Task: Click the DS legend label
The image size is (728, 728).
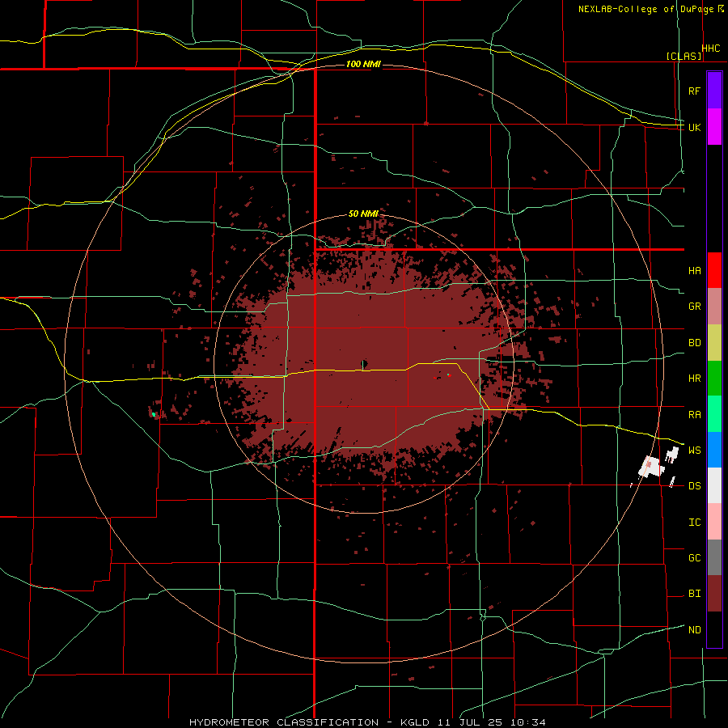Action: (695, 485)
